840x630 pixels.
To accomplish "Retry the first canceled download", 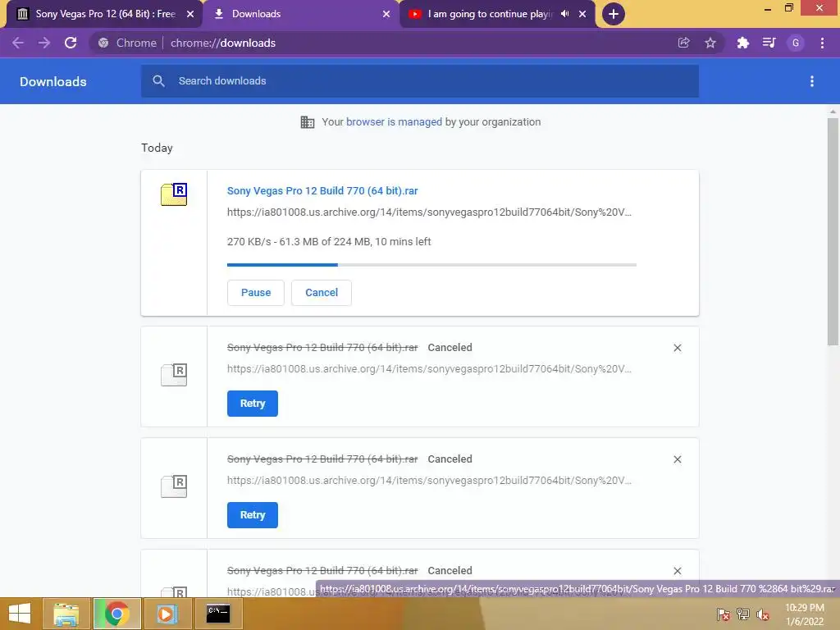I will 253,404.
